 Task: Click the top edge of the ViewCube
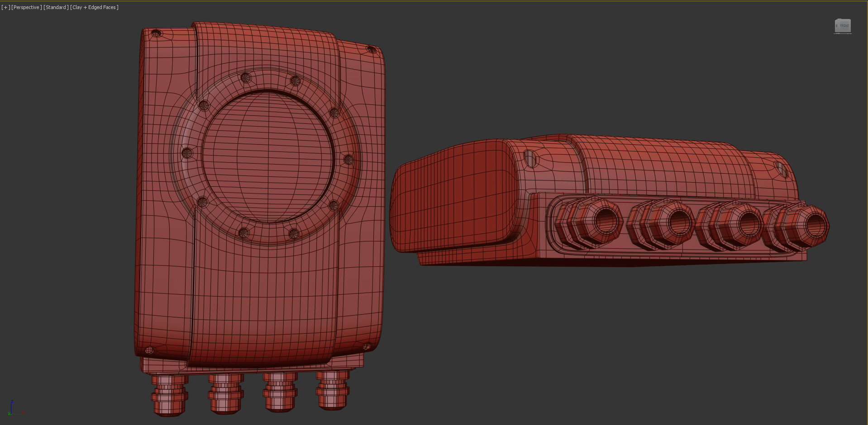coord(844,19)
